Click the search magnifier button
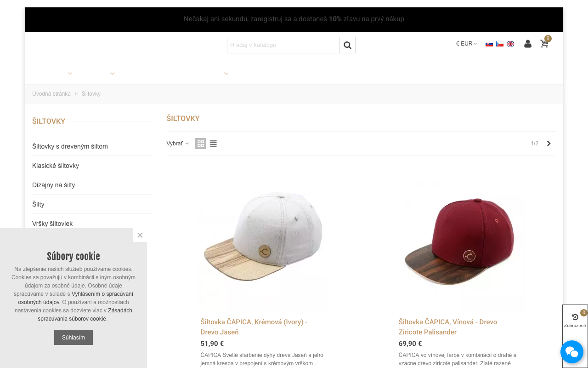 (347, 45)
